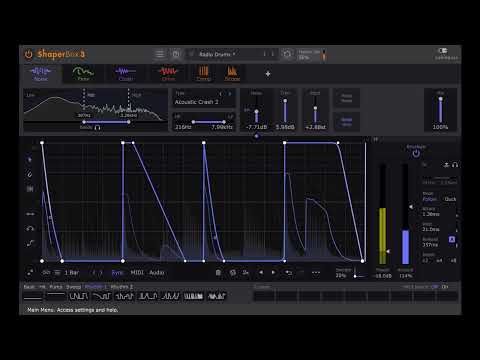The image size is (480, 360).
Task: Select the first flat-line wave preset thumbnail
Action: [x=33, y=296]
